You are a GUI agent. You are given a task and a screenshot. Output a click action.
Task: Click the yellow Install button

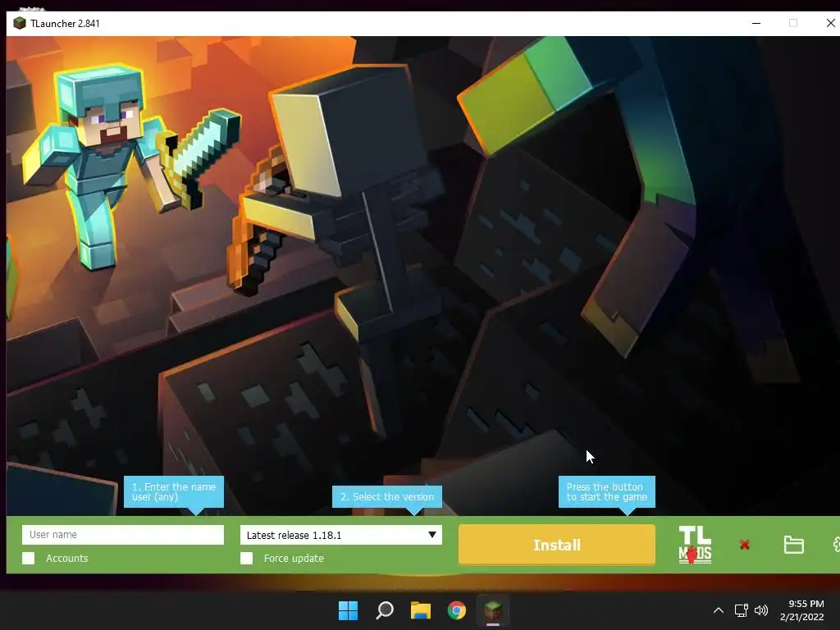(557, 545)
